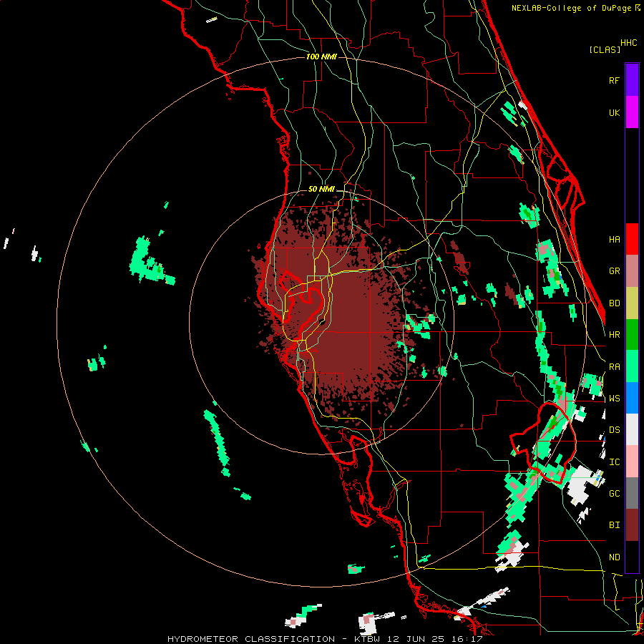Click the NEXLAB-College of DuPage credit text
The image size is (644, 644).
click(572, 8)
